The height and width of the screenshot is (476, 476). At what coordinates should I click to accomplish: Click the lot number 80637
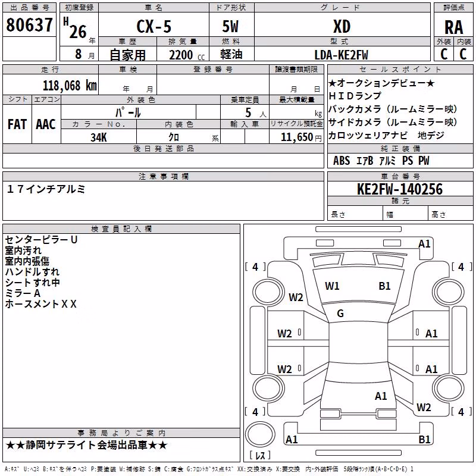click(29, 25)
